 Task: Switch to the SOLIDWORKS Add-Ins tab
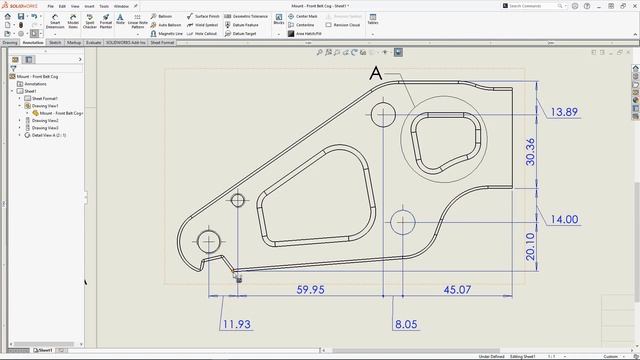[x=126, y=42]
